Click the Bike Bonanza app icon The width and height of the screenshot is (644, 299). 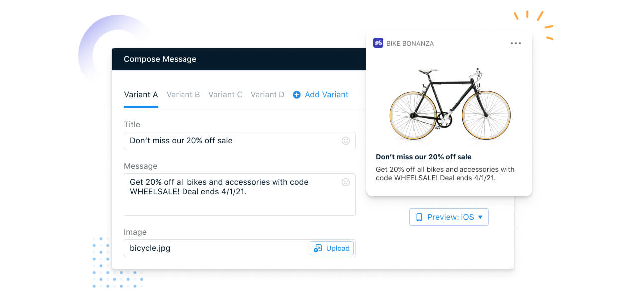point(378,43)
